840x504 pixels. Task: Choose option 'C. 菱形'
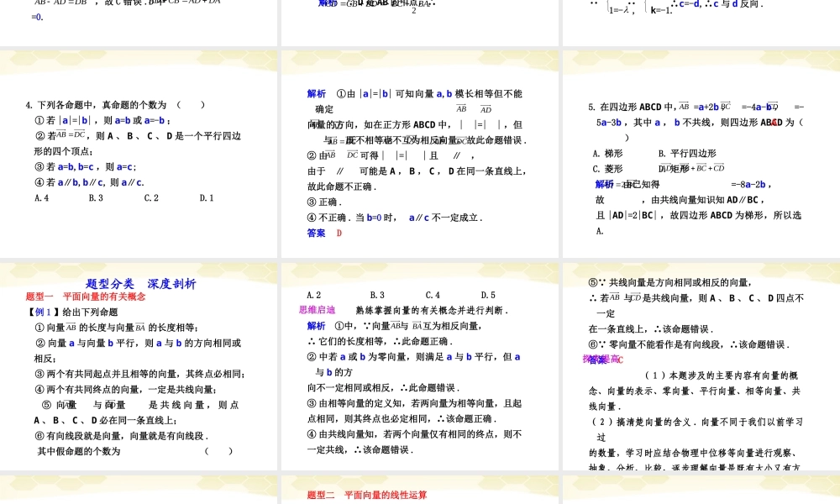pyautogui.click(x=607, y=169)
